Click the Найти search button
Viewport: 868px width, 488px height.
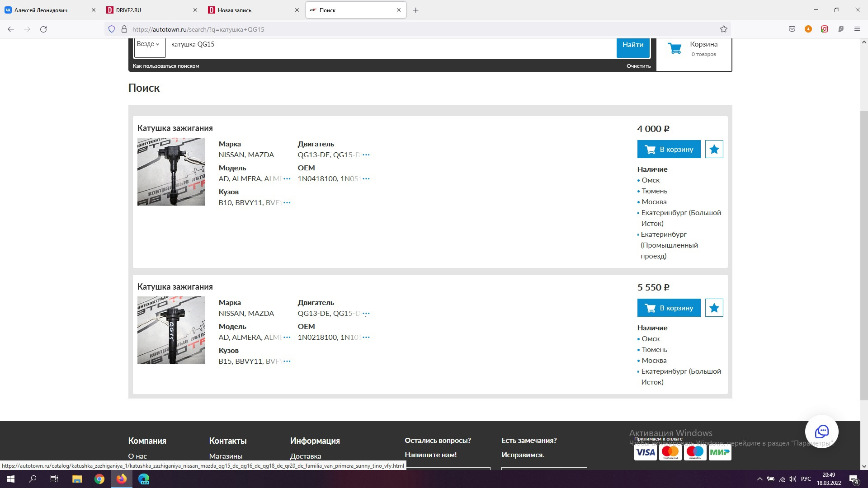coord(633,47)
